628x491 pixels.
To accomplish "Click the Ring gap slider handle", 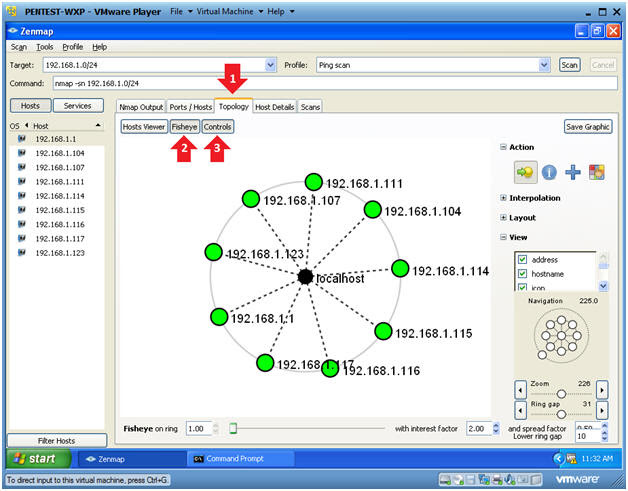I will tap(561, 414).
